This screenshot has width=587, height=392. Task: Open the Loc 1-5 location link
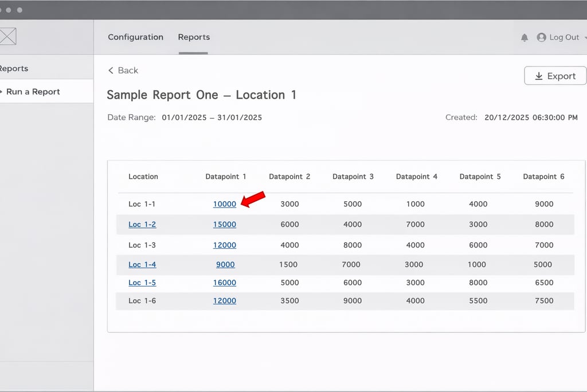(x=142, y=283)
